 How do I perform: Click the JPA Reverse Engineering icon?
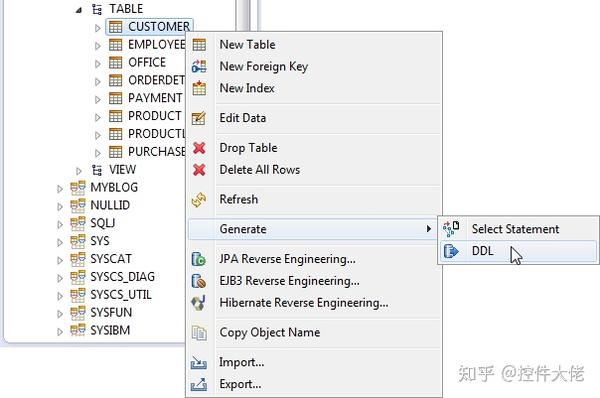(199, 259)
